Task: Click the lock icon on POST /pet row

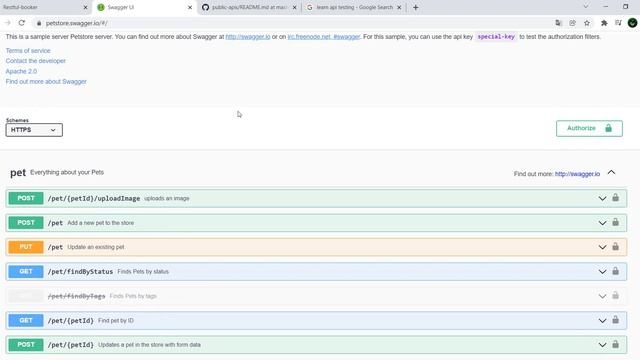Action: click(616, 222)
